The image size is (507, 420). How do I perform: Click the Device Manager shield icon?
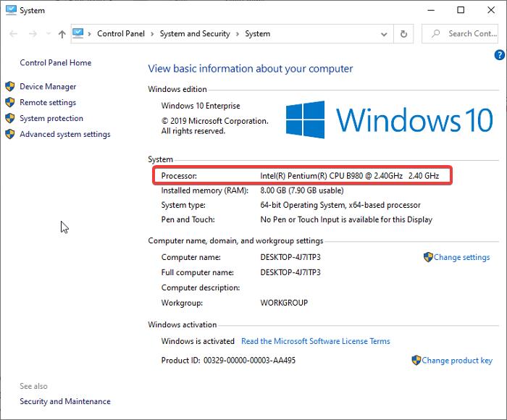pos(10,87)
